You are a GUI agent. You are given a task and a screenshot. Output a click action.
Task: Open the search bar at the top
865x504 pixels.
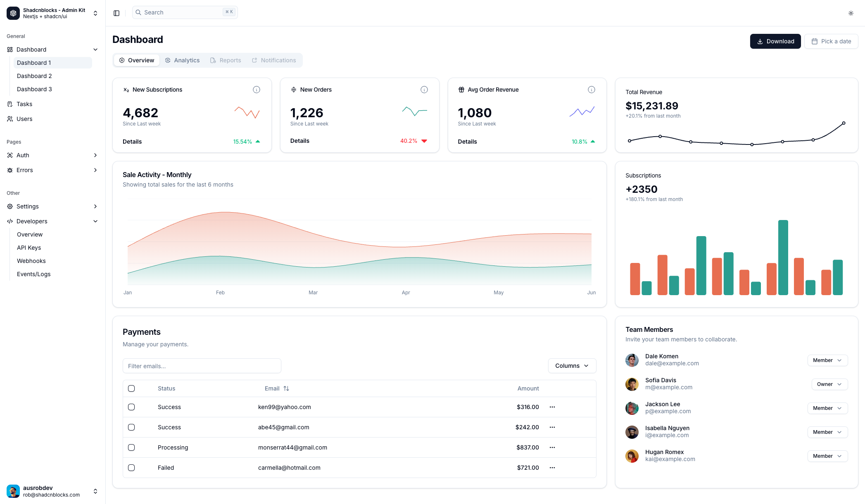pos(185,12)
